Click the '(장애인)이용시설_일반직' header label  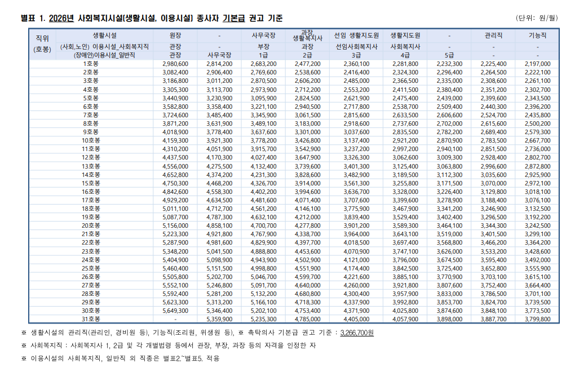[104, 55]
